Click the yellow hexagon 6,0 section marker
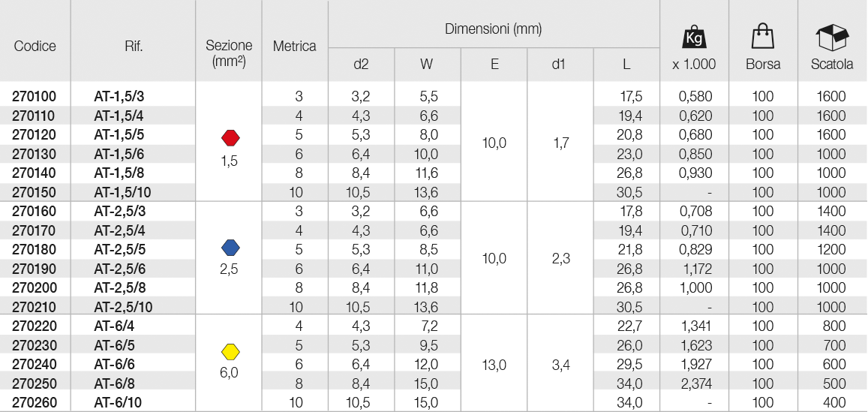868x412 pixels. tap(230, 351)
